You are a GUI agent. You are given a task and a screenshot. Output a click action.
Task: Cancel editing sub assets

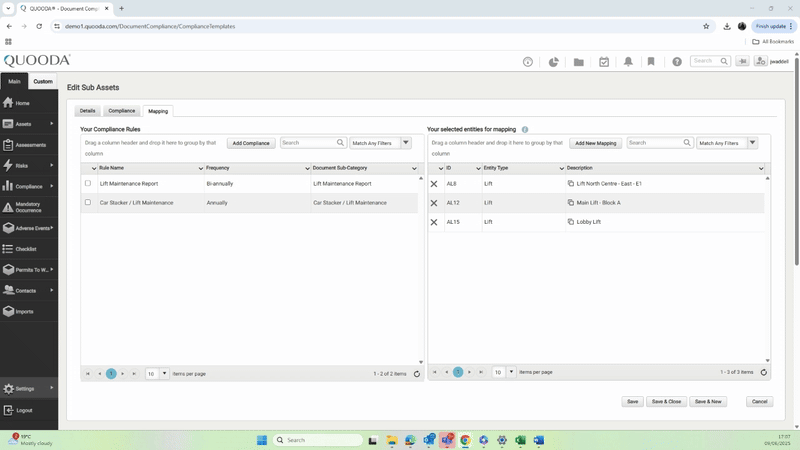[759, 402]
